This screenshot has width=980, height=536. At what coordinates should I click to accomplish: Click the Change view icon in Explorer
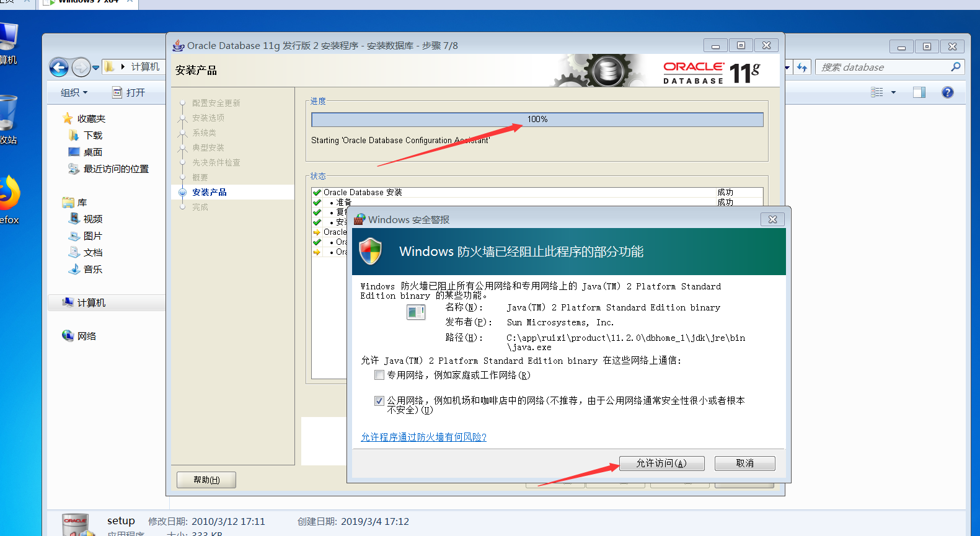pyautogui.click(x=877, y=92)
